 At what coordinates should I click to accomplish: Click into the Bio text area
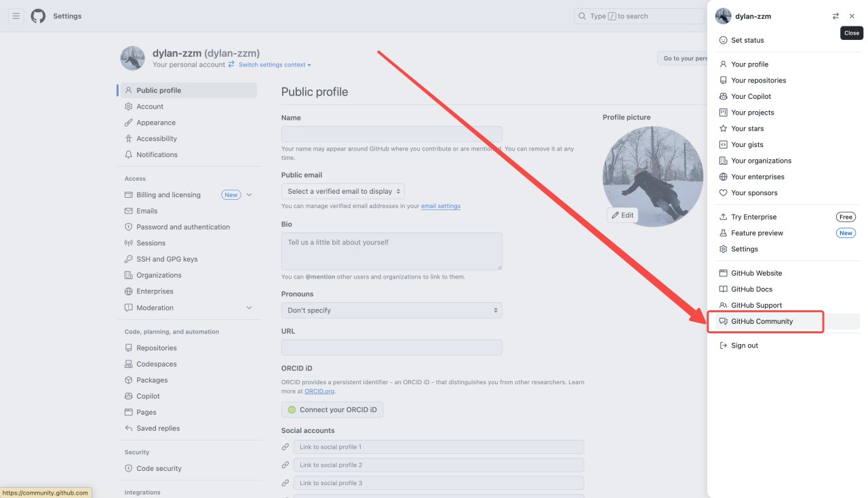click(x=391, y=251)
